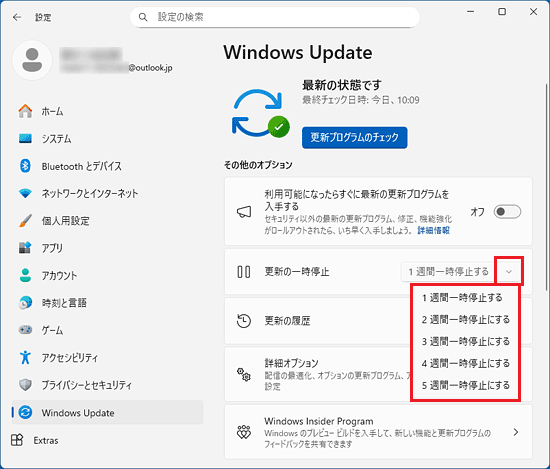Open アクセシビリティ label
Viewport: 550px width, 469px height.
coord(70,357)
